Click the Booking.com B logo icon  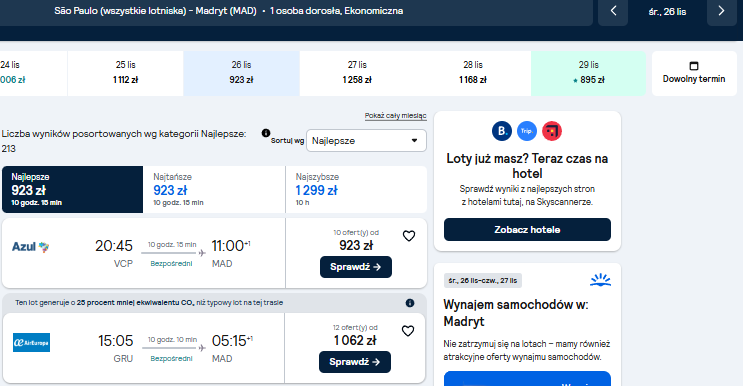pos(502,131)
